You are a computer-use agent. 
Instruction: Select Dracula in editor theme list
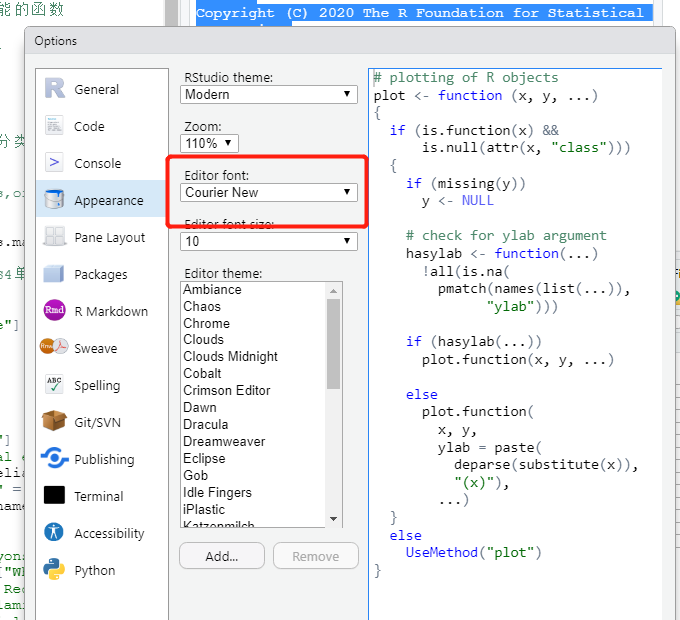(x=206, y=424)
